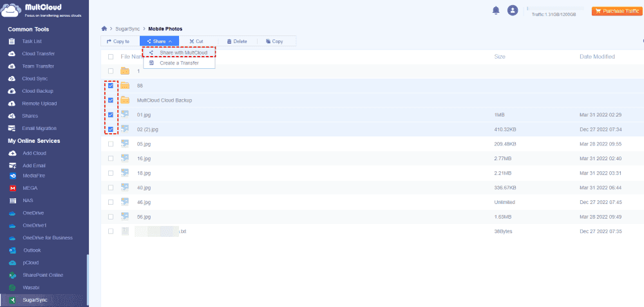This screenshot has height=307, width=644.
Task: Click the Shares icon in sidebar
Action: pyautogui.click(x=12, y=116)
